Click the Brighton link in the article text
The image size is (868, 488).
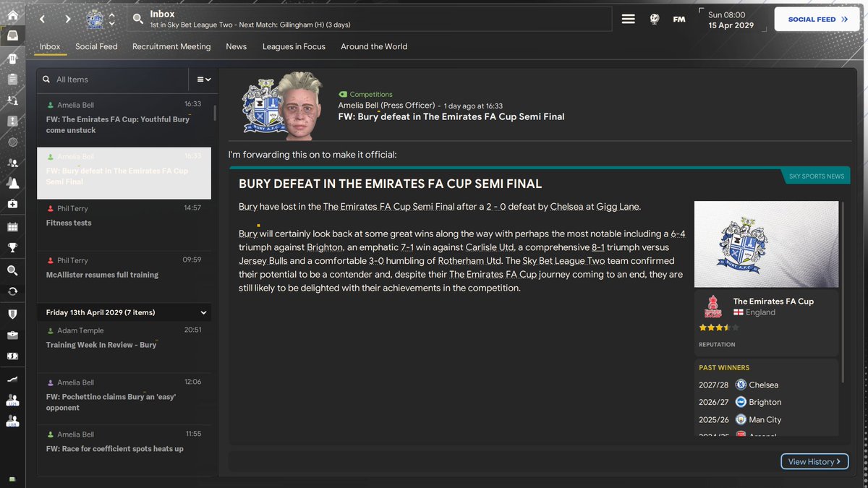[x=324, y=247]
